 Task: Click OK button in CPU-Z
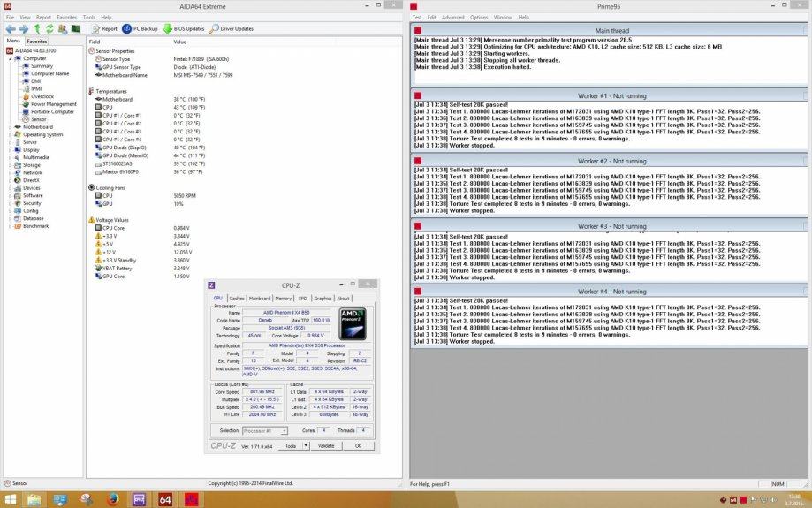(359, 446)
